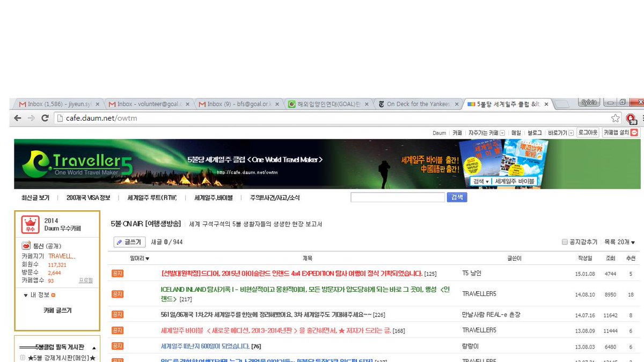Close the 5불당 세계일주 클럽 tab
This screenshot has width=644, height=362.
coord(547,104)
